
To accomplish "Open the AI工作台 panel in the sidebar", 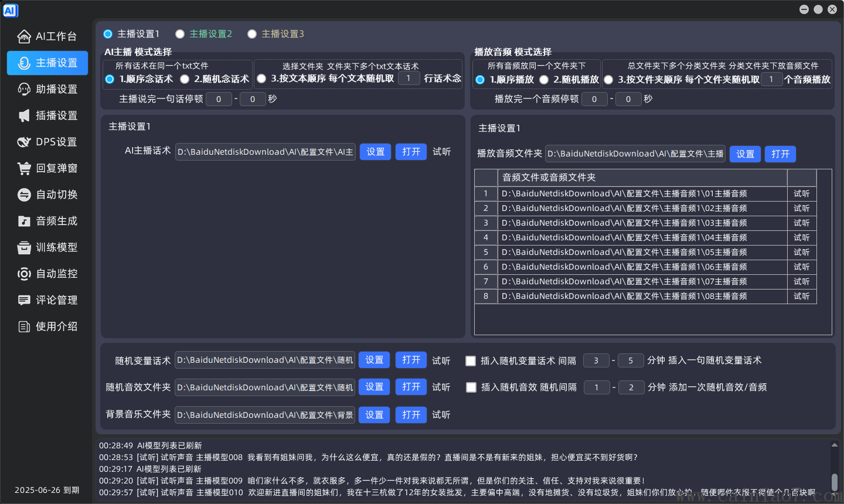I will (47, 36).
